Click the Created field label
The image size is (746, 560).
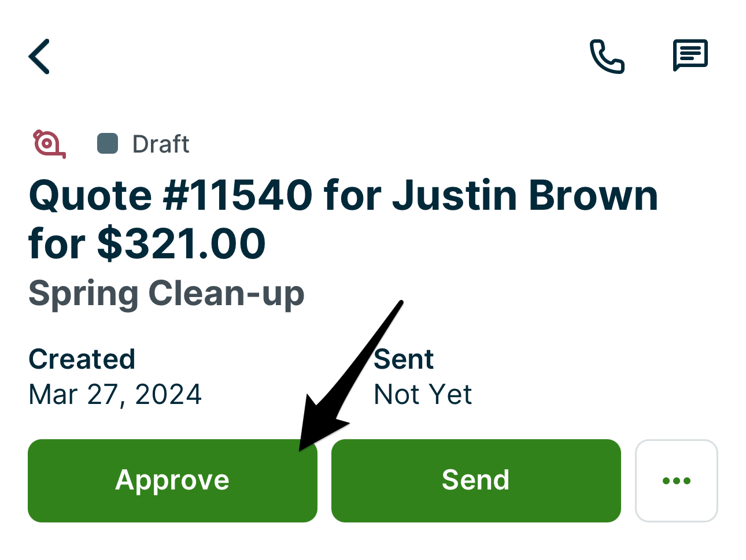(82, 359)
